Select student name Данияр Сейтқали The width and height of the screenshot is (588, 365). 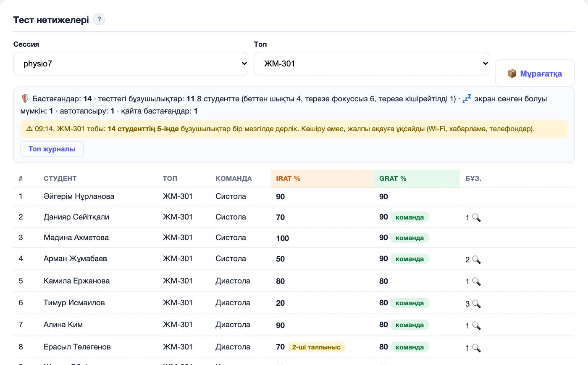76,217
